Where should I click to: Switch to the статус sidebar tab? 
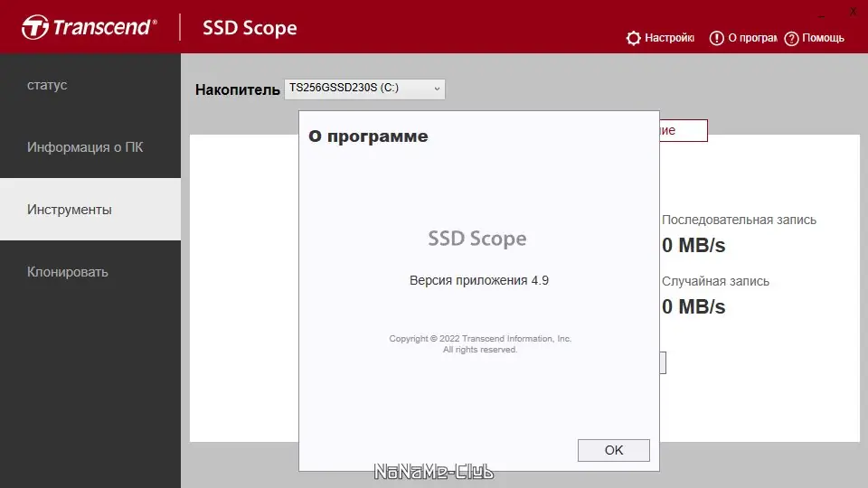coord(90,85)
